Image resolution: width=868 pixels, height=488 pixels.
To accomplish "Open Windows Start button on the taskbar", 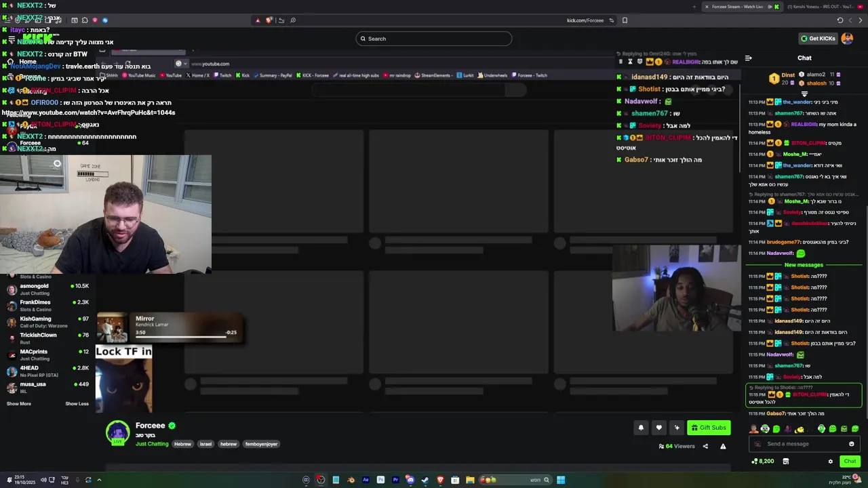I will click(561, 480).
